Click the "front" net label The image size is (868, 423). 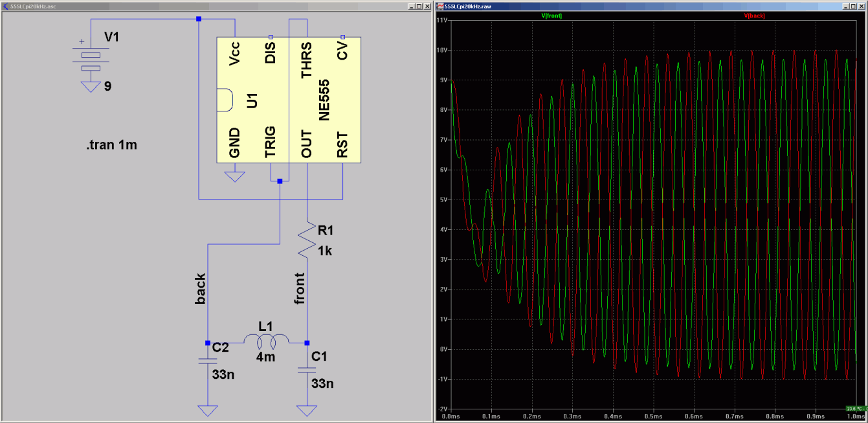pyautogui.click(x=299, y=288)
